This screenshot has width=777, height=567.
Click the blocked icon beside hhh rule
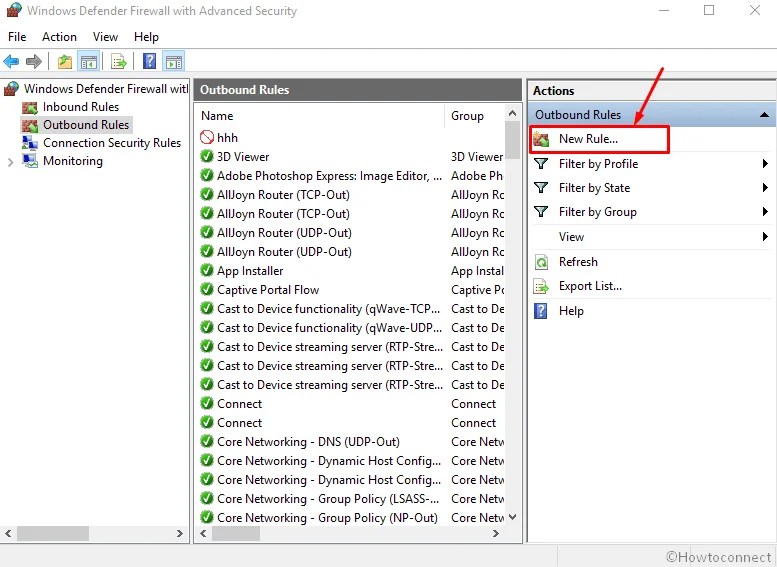(x=207, y=137)
